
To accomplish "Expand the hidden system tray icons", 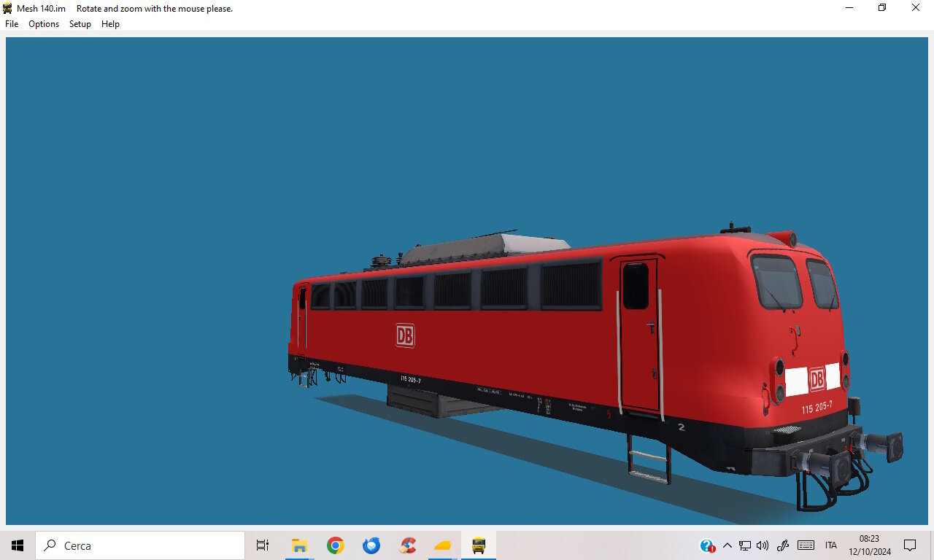I will point(727,545).
